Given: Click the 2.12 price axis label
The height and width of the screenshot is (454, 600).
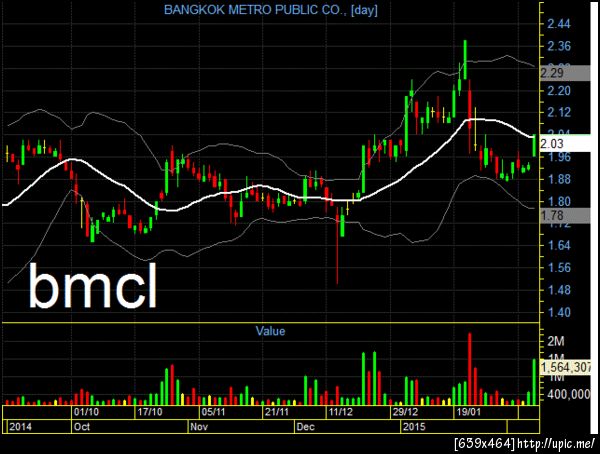Looking at the screenshot, I should [559, 113].
